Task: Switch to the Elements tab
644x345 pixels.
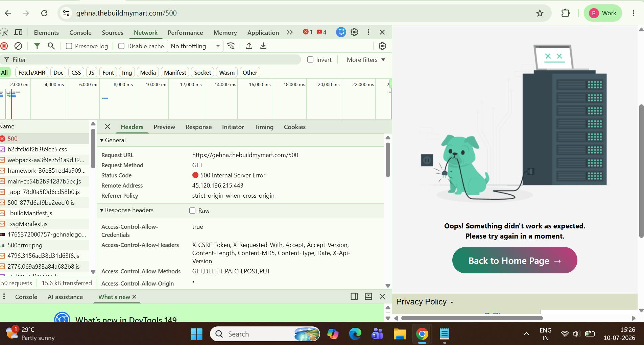Action: 46,32
